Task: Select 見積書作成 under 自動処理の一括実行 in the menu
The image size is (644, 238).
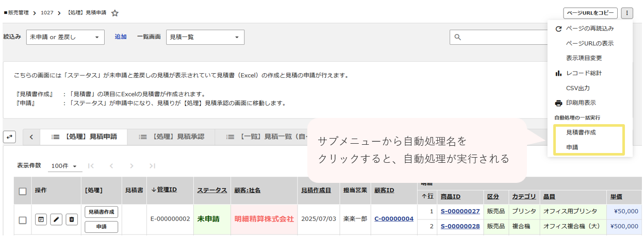Action: click(581, 132)
